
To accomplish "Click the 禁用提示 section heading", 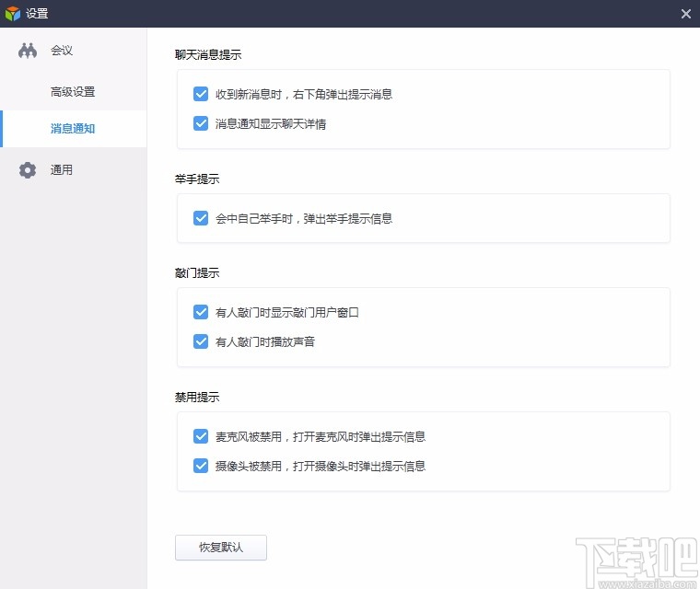I will [197, 397].
